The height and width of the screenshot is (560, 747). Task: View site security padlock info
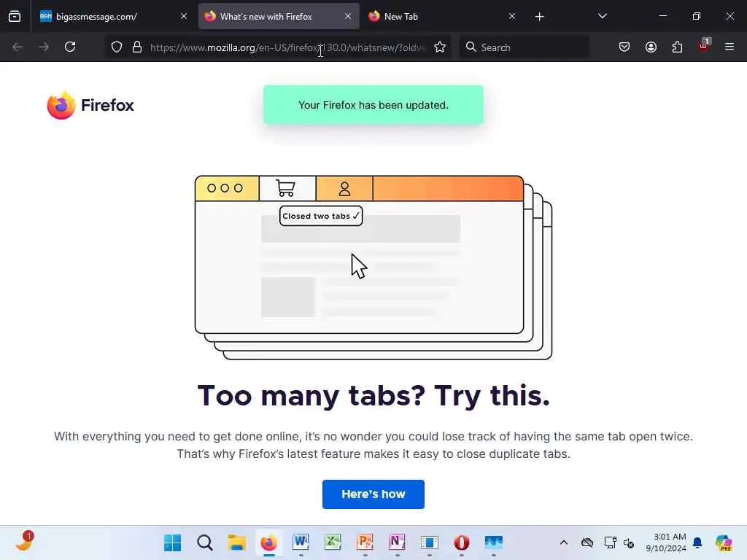click(137, 47)
